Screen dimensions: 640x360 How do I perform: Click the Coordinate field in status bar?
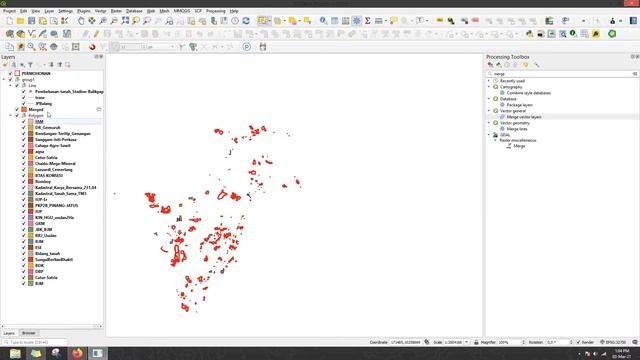tap(405, 342)
